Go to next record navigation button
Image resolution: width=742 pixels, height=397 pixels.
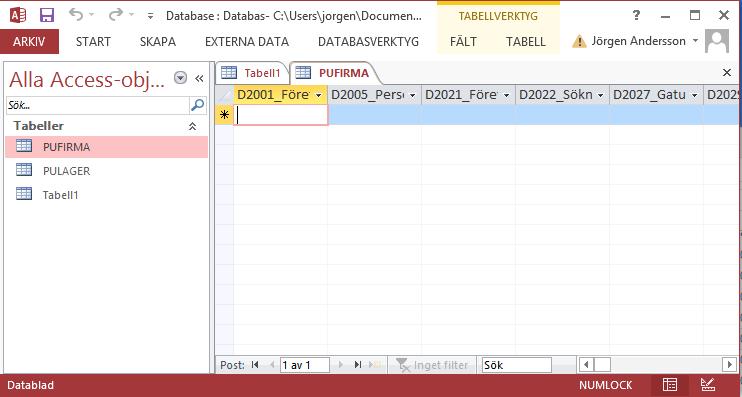pos(340,365)
